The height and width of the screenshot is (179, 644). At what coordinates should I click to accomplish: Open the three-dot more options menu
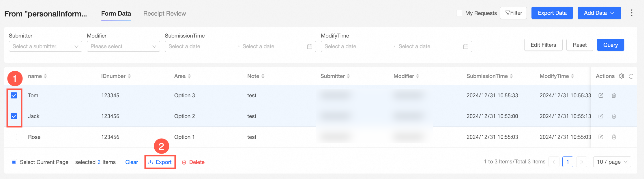point(632,13)
